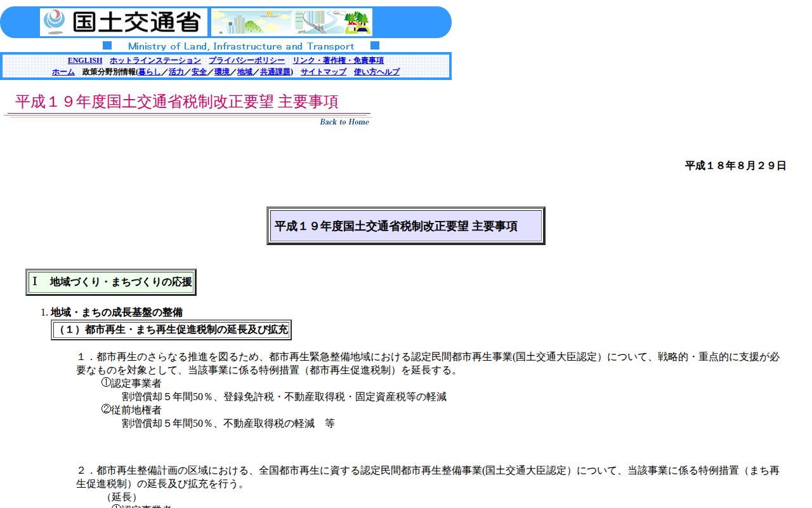
Task: Click subheading 地域・まちの成長基盤の整備
Action: 117,312
